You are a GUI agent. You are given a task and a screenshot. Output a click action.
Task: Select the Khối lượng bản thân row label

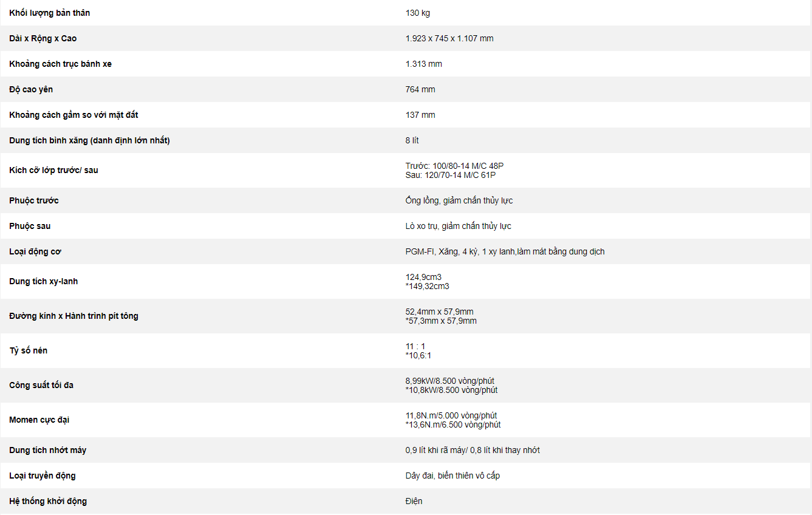click(50, 13)
